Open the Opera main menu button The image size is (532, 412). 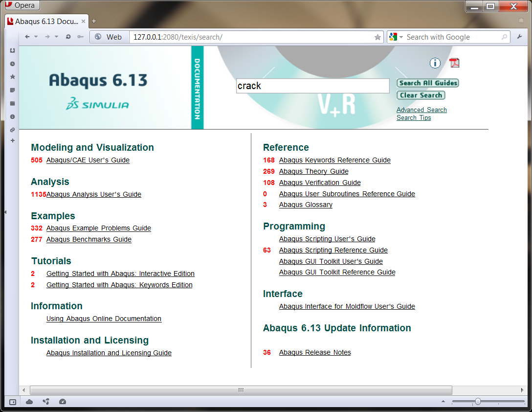pyautogui.click(x=22, y=5)
